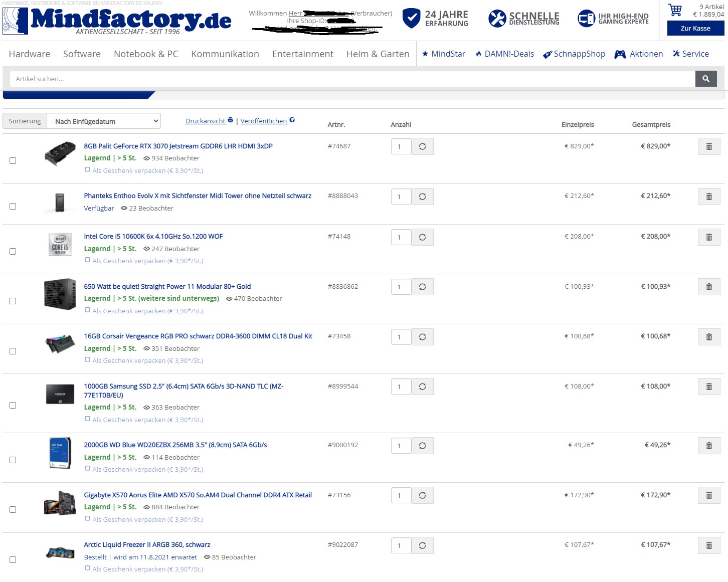This screenshot has width=728, height=582.
Task: Delete the Palit RTX 3070 from cart
Action: [709, 146]
